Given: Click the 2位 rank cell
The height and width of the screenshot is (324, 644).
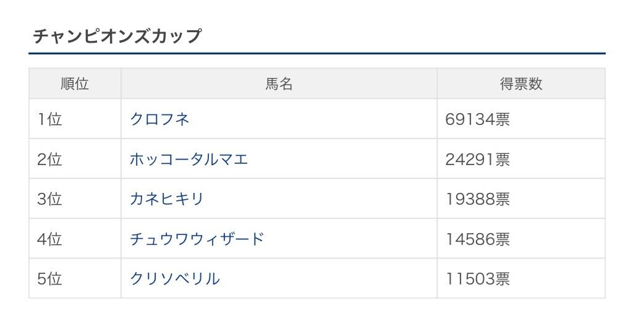Looking at the screenshot, I should click(x=49, y=159).
